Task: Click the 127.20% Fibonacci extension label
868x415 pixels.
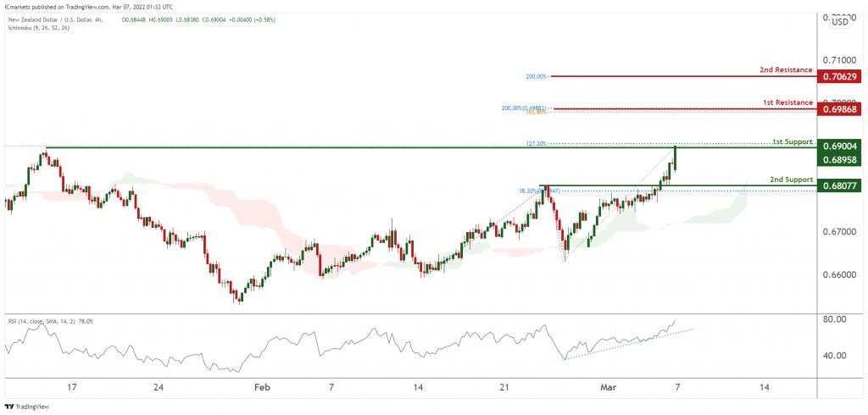Action: pos(536,143)
